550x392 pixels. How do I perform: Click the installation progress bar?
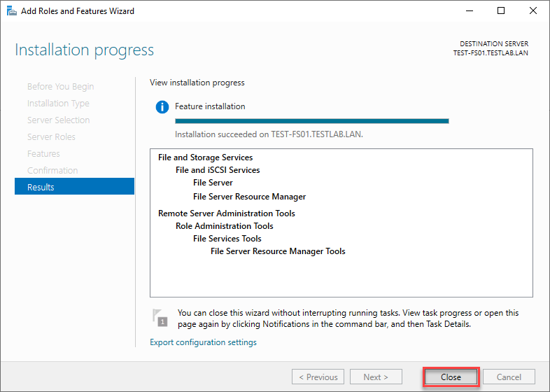coord(312,121)
